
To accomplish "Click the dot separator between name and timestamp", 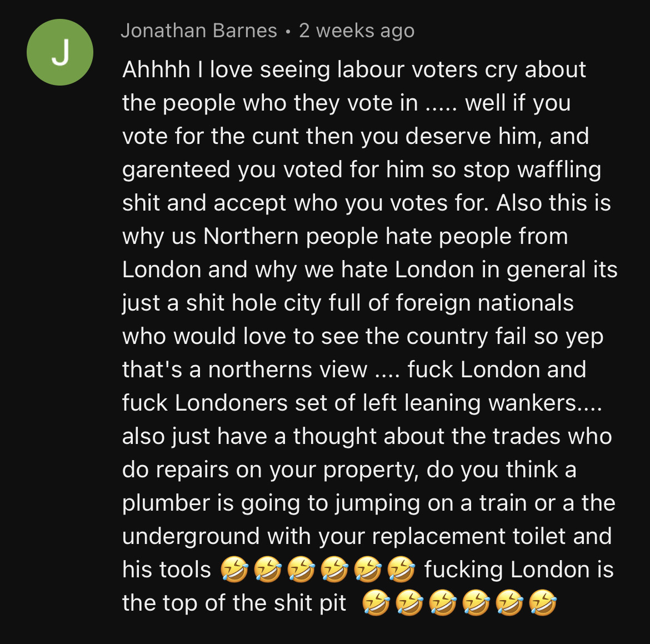I will (288, 32).
